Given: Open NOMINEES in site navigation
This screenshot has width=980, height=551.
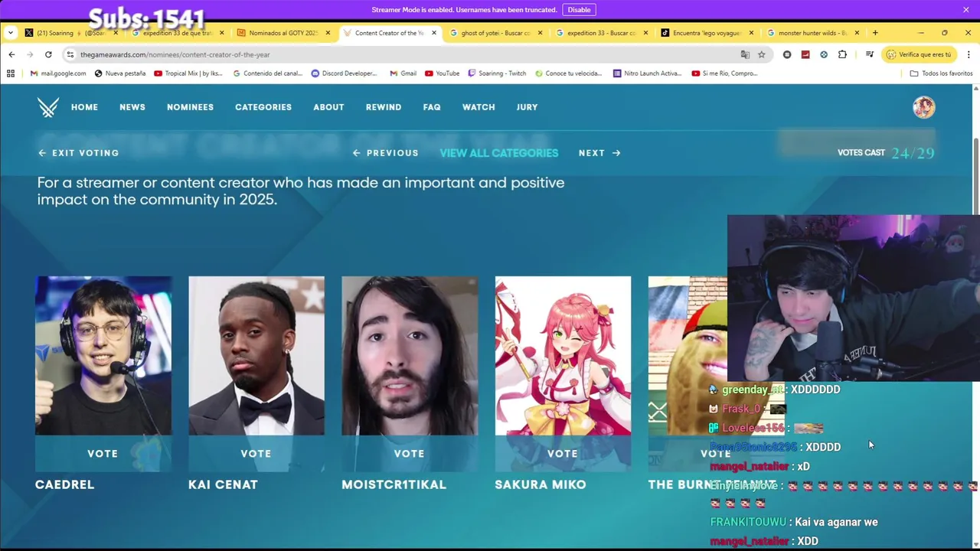Looking at the screenshot, I should point(190,107).
